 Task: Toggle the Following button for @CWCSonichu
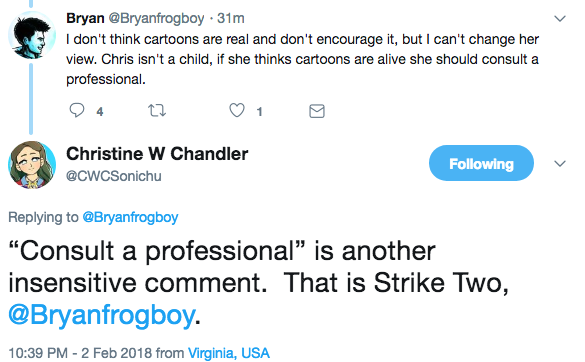point(481,163)
